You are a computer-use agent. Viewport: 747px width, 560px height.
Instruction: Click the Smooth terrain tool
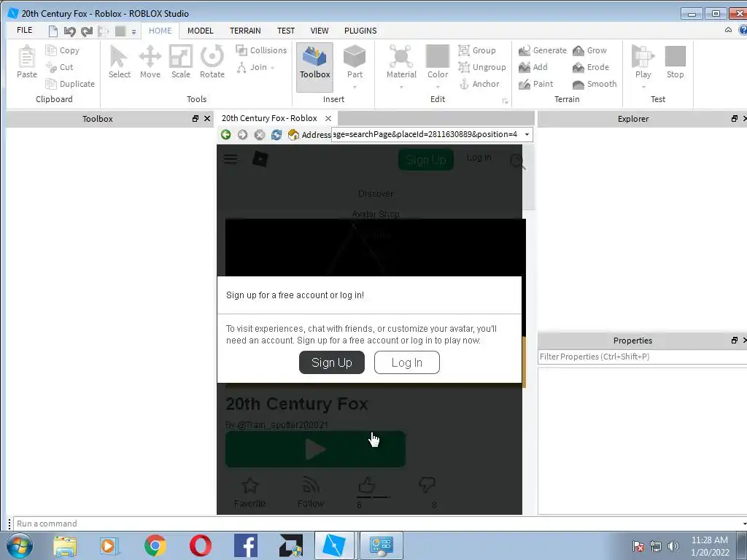pos(595,84)
